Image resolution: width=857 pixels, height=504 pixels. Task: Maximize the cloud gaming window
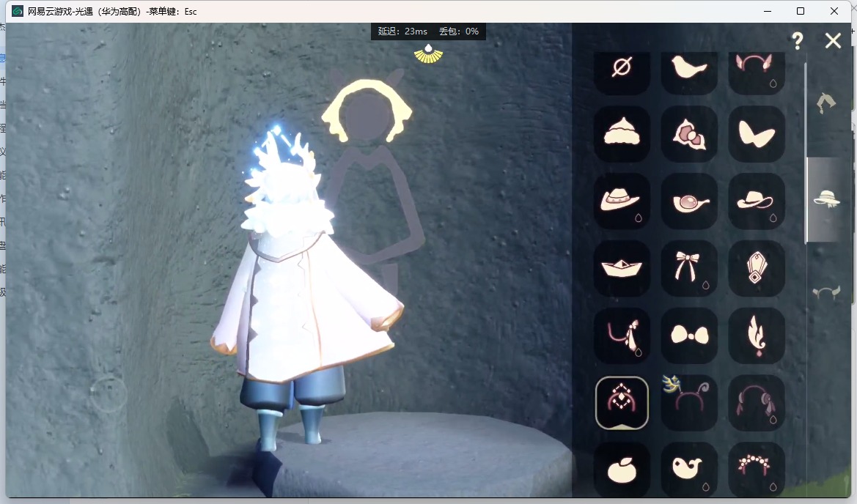pos(801,11)
